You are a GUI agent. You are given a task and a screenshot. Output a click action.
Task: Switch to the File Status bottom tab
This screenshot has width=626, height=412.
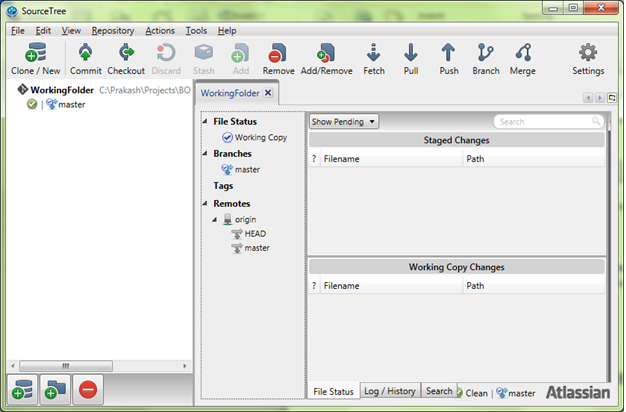(x=333, y=392)
